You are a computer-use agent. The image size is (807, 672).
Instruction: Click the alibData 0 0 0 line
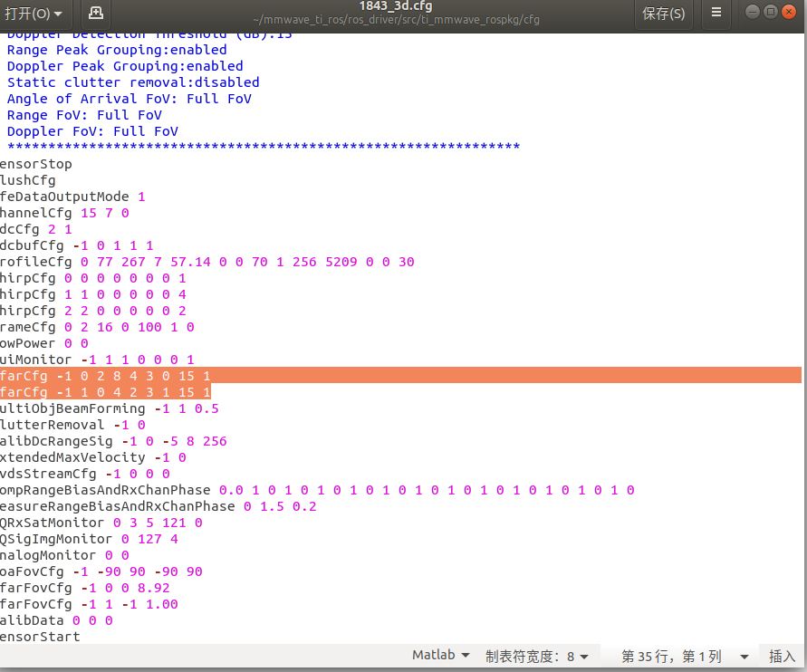point(57,621)
